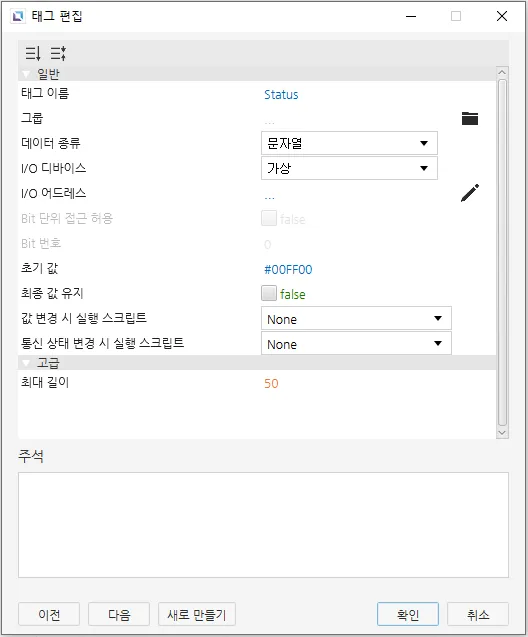Click the 다음 button

[x=119, y=614]
